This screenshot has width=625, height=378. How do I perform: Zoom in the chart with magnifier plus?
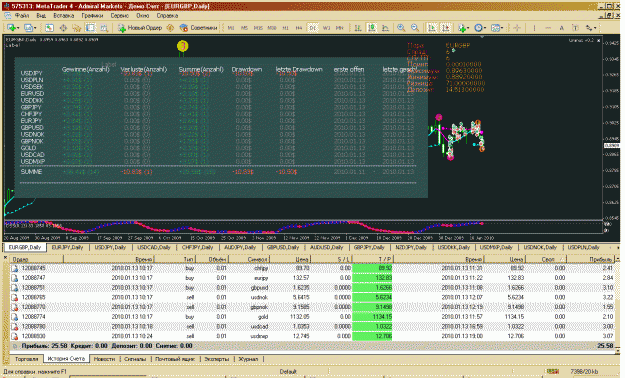[x=401, y=28]
